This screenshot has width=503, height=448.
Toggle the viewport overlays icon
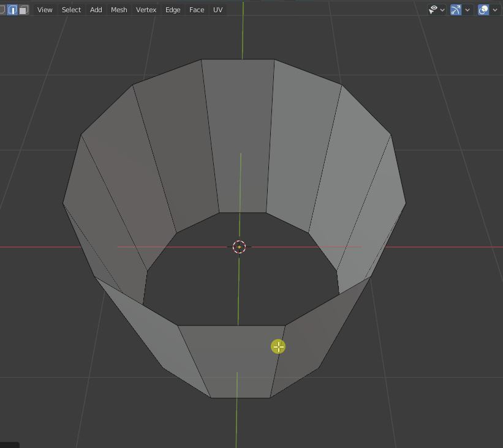pos(483,10)
